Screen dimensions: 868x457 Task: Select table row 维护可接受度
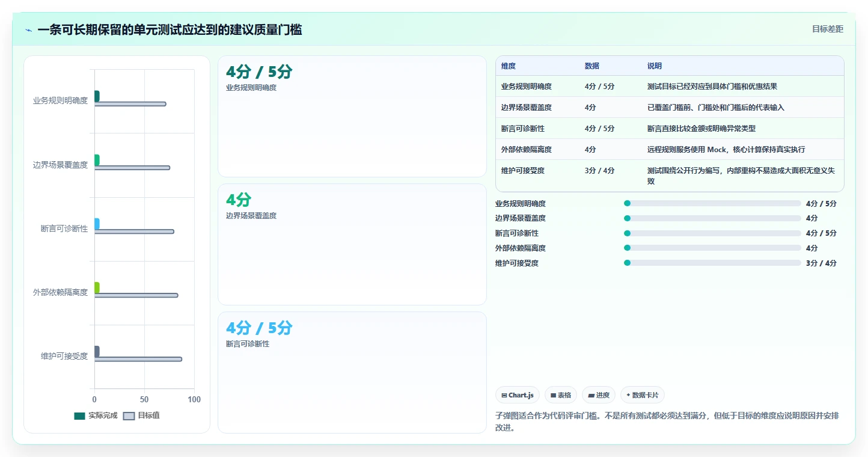click(670, 176)
